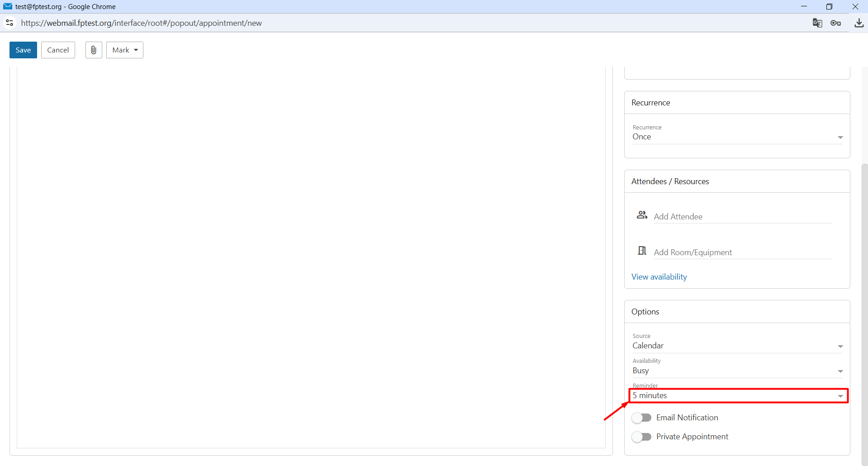The width and height of the screenshot is (868, 466).
Task: Open the View availability link
Action: pyautogui.click(x=659, y=277)
